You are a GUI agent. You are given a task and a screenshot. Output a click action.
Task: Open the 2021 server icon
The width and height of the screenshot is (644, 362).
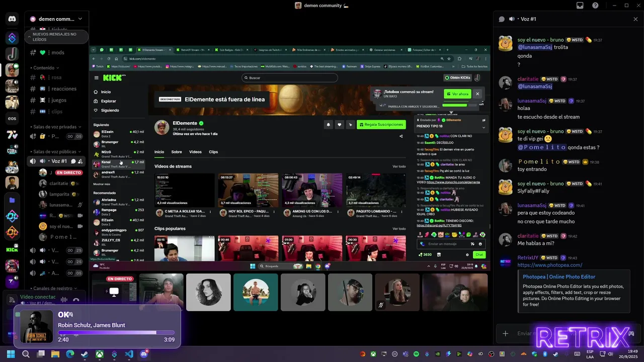[x=12, y=265]
